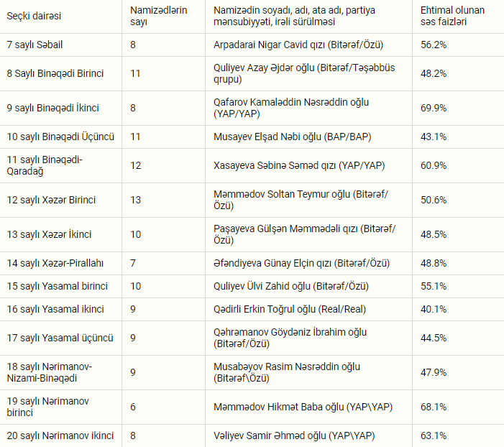Select candidate count 13 for Xəzər Birinci

[136, 201]
